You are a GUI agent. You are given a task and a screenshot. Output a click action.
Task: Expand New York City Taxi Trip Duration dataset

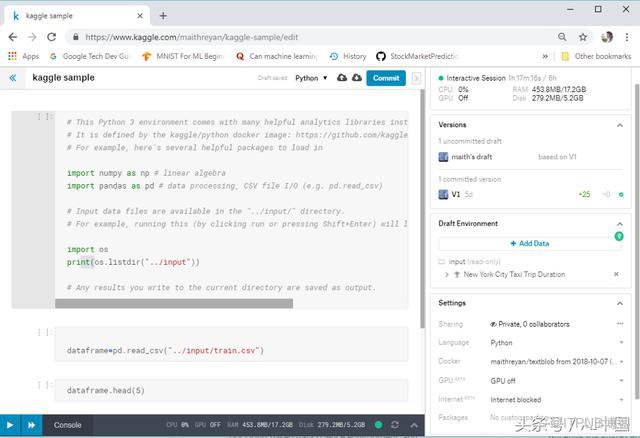coord(447,275)
